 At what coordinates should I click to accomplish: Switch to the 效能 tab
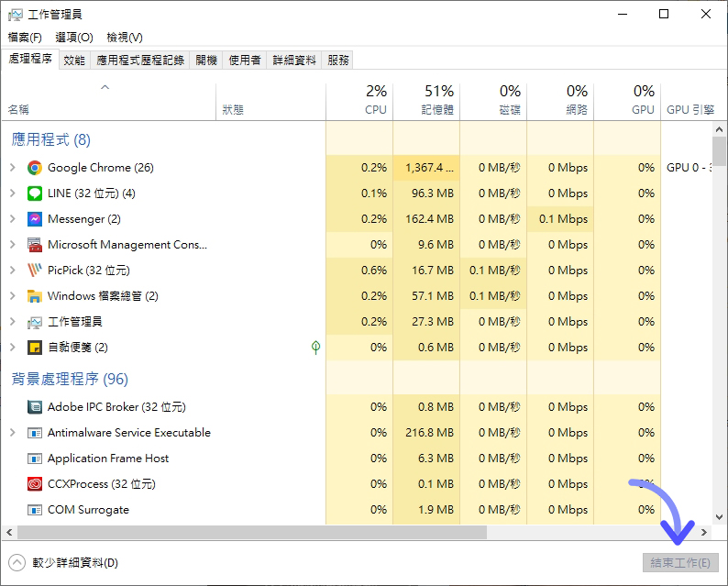pyautogui.click(x=74, y=60)
